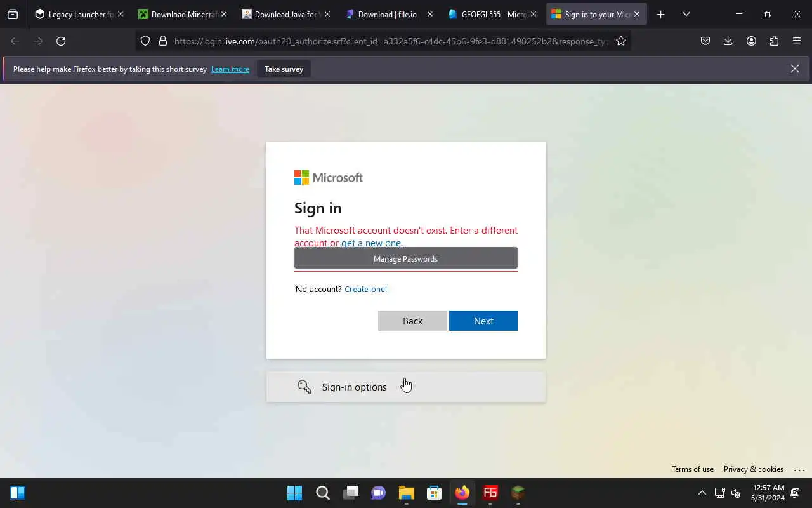Select the Manage Passwords autofill option
812x508 pixels.
(406, 258)
